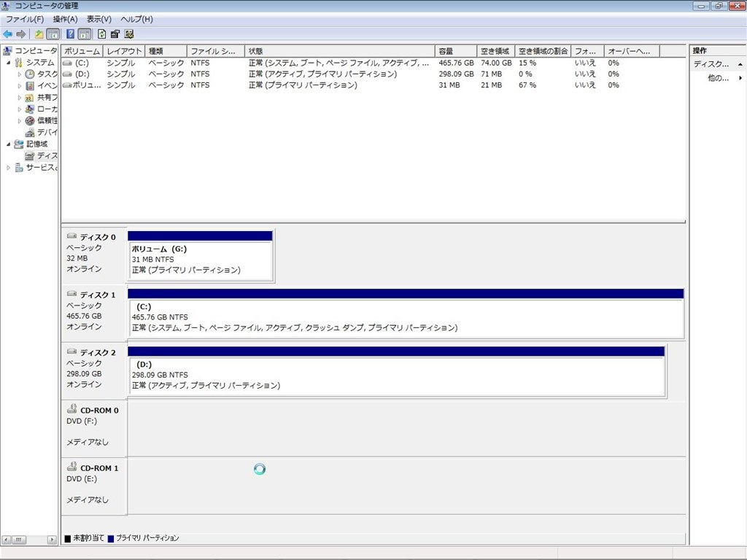Select the CD-ROM 1 DVD (E:) label
Image resolution: width=747 pixels, height=560 pixels.
93,485
